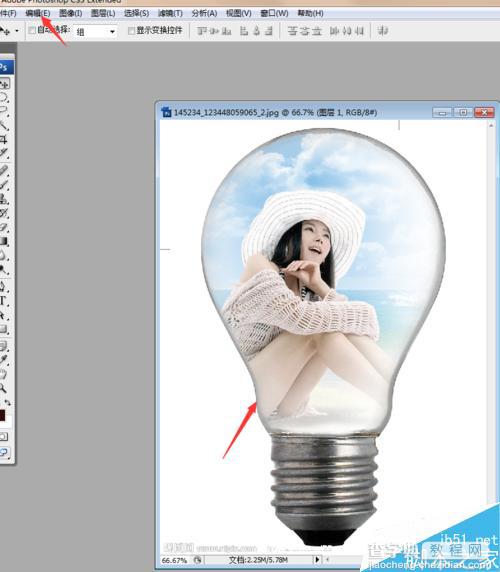Click Distribute Top Edges icon
Screen dimensions: 500x572
pyautogui.click(x=292, y=31)
